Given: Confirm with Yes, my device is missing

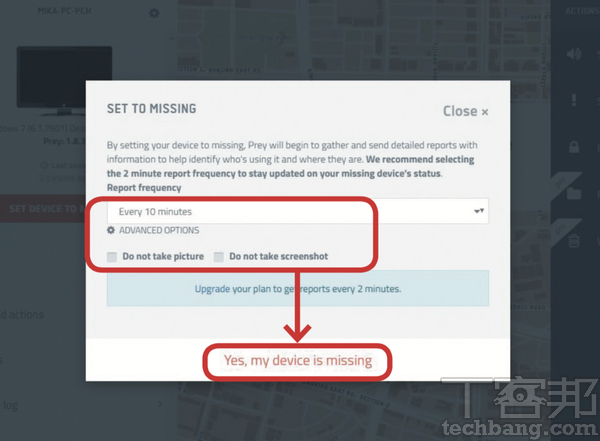Looking at the screenshot, I should 298,361.
